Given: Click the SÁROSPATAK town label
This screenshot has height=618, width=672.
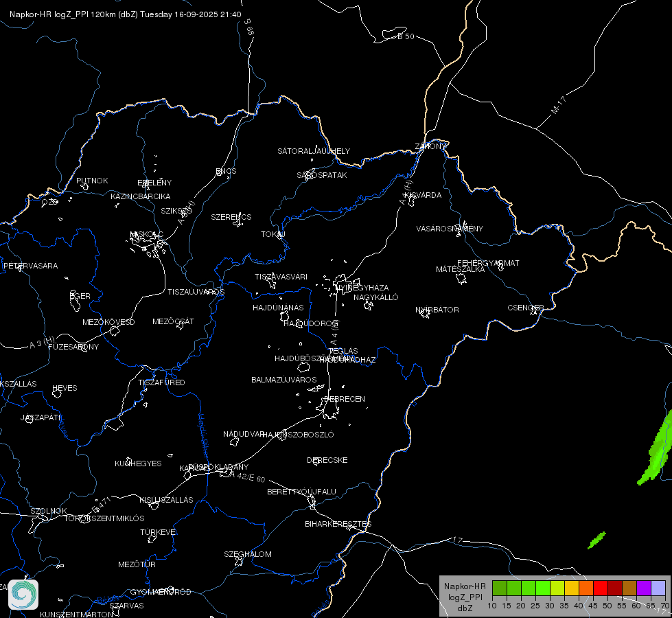Looking at the screenshot, I should [x=322, y=175].
